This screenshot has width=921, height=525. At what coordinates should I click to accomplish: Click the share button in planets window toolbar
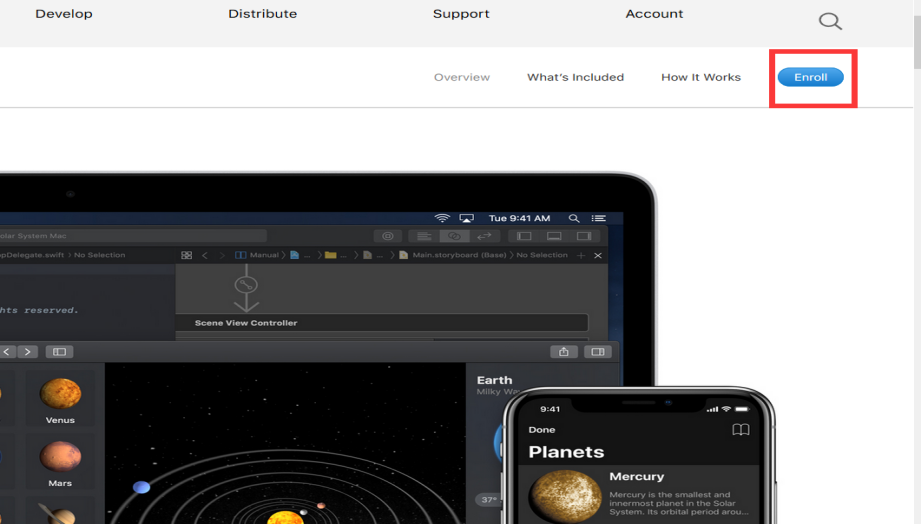(x=564, y=352)
